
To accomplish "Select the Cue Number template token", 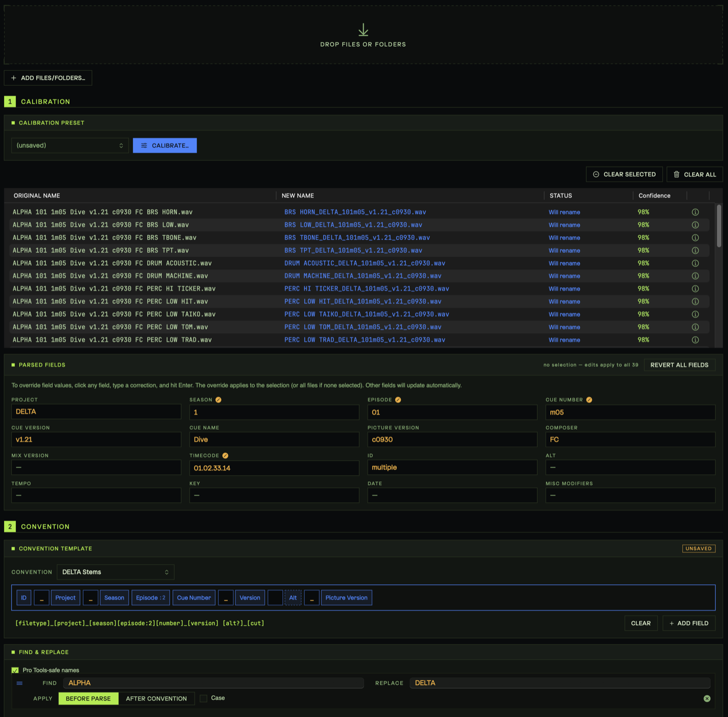I will point(194,598).
